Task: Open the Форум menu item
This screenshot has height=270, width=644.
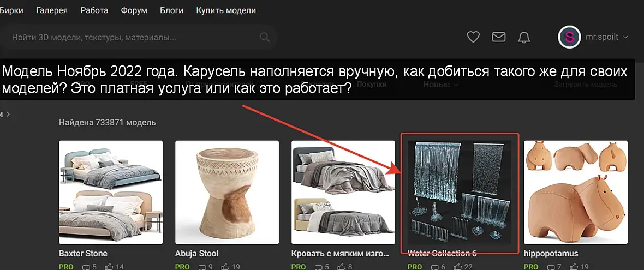Action: tap(134, 11)
